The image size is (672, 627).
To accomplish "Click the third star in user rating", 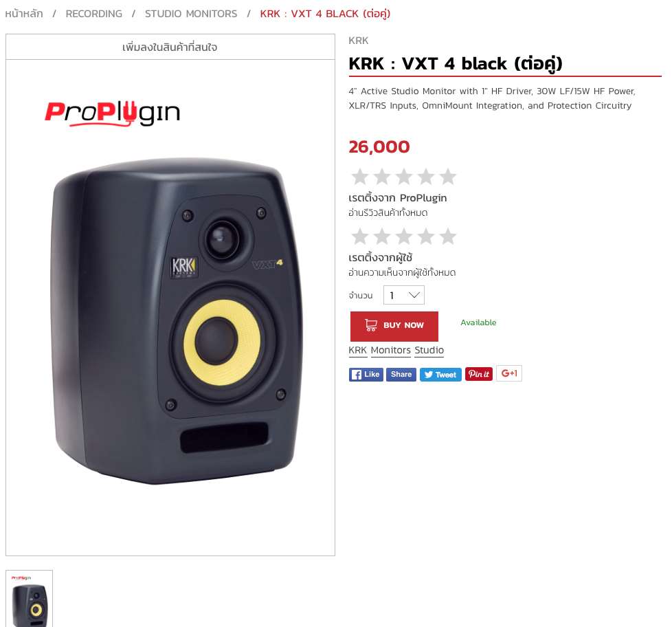I will pyautogui.click(x=404, y=236).
